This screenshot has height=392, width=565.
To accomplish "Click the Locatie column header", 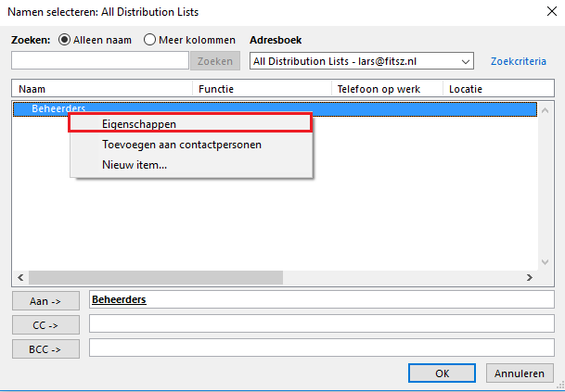I will pos(498,89).
